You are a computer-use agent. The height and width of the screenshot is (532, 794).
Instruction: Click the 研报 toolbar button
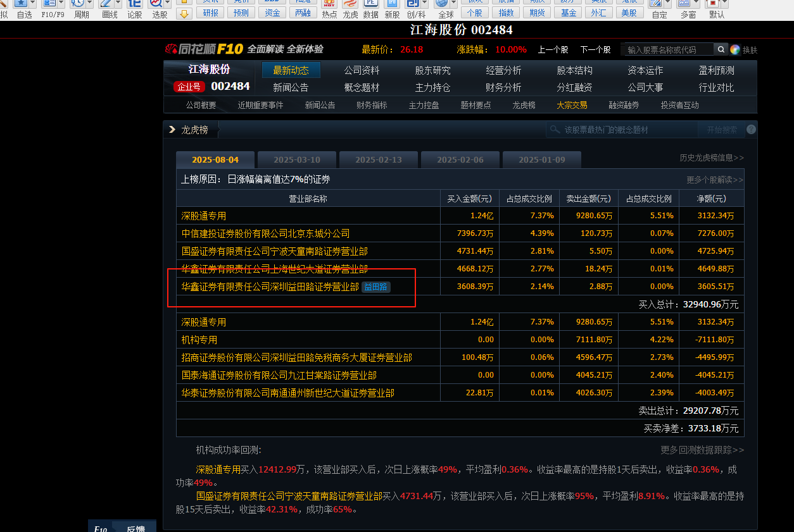pyautogui.click(x=210, y=13)
